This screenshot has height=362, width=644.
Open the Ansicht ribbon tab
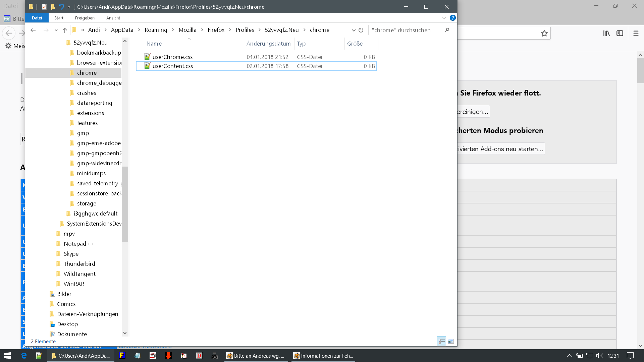click(113, 18)
